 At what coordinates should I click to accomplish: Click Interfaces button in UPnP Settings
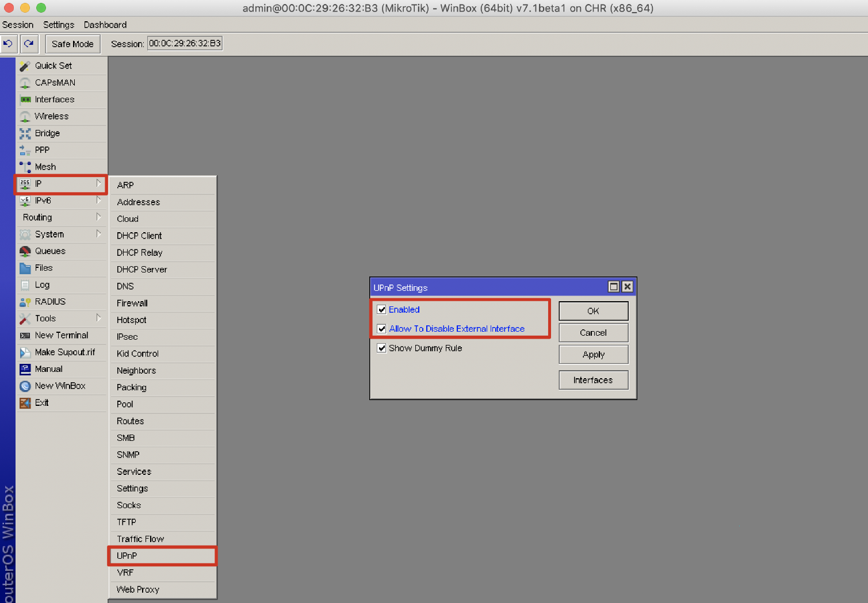(594, 380)
